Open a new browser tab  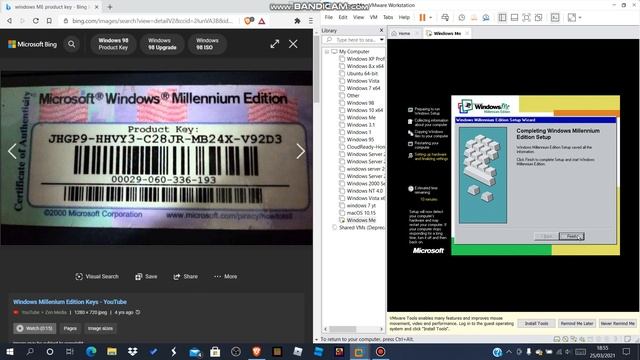coord(110,7)
